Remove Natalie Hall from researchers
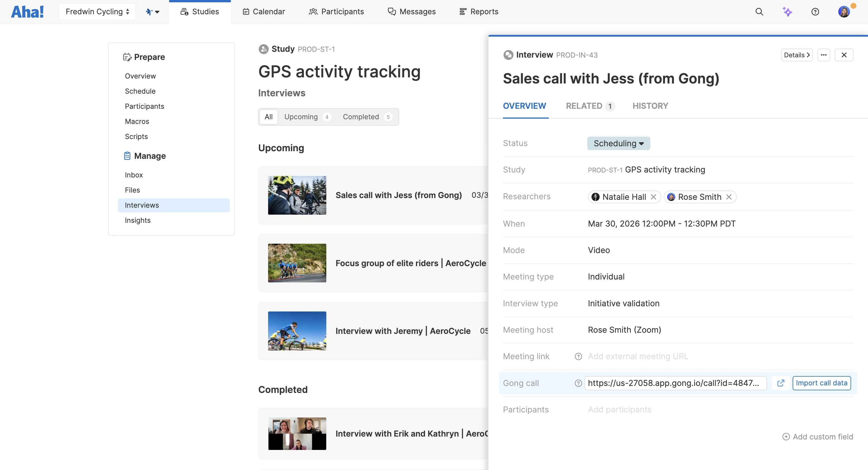The image size is (868, 470). [653, 197]
